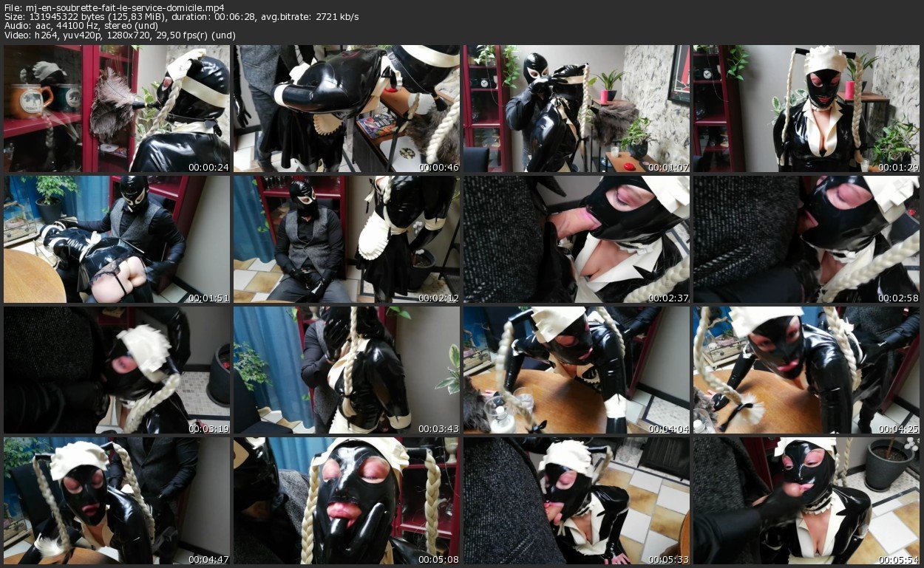Open the thumbnail at 00:05:33
This screenshot has width=924, height=568.
pos(577,501)
